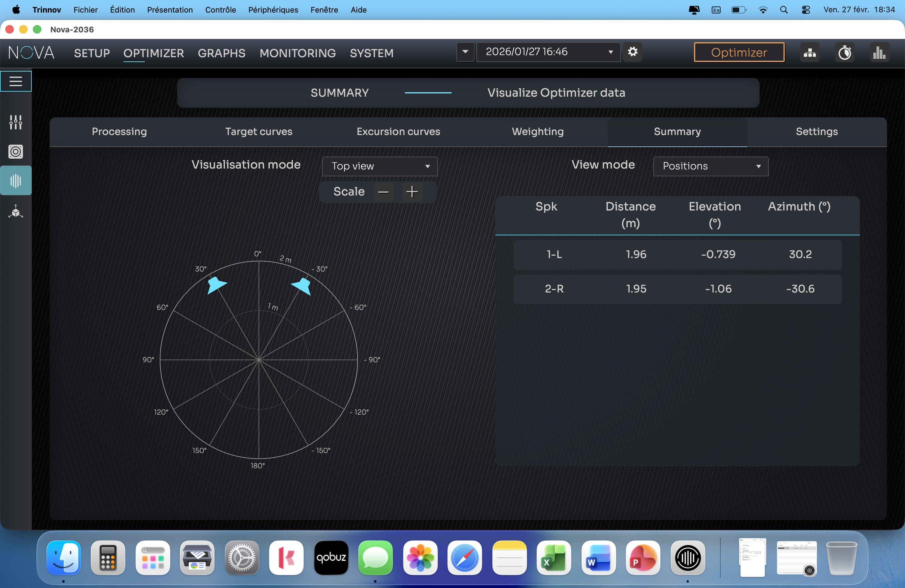This screenshot has width=905, height=588.
Task: Click the small arrow left of preset
Action: coord(465,52)
